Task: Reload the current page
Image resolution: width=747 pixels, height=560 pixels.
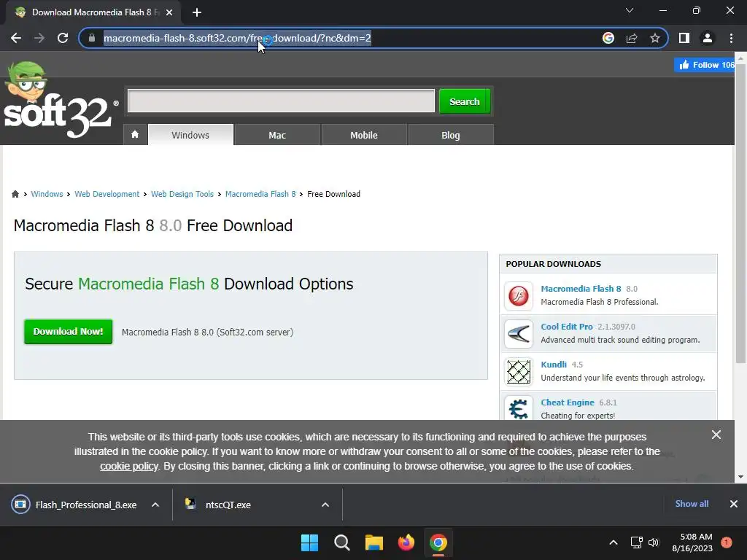Action: [x=63, y=38]
